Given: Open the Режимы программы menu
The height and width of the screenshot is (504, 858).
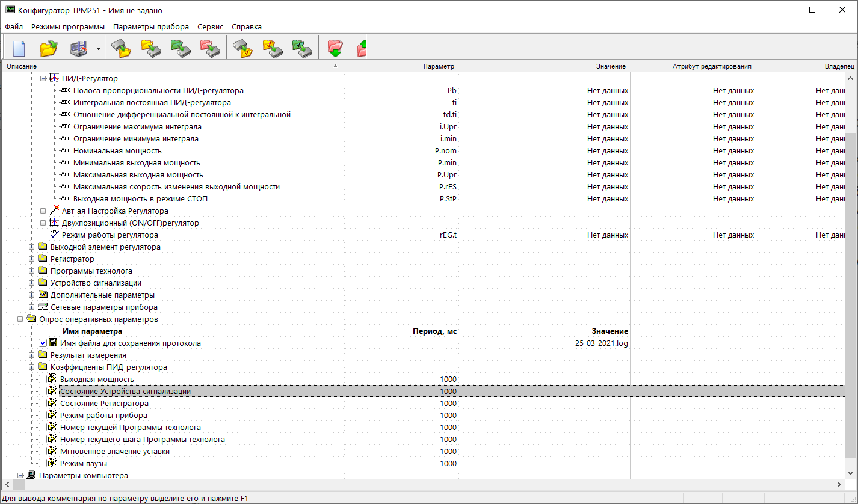Looking at the screenshot, I should [x=68, y=27].
